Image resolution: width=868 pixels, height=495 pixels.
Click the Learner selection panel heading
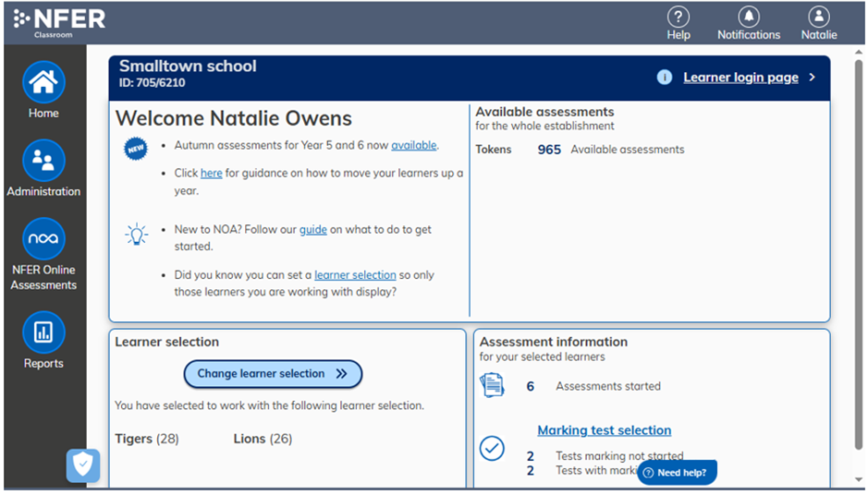tap(166, 342)
